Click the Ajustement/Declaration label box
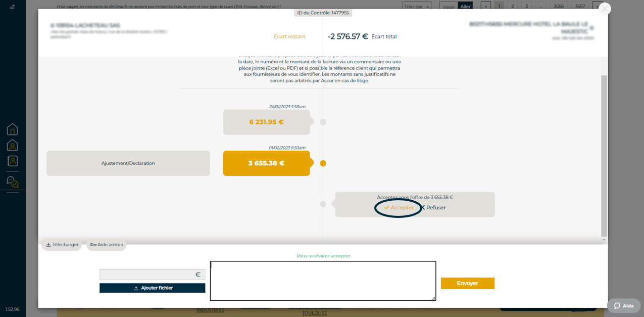Viewport: 644px width, 317px height. (x=128, y=163)
